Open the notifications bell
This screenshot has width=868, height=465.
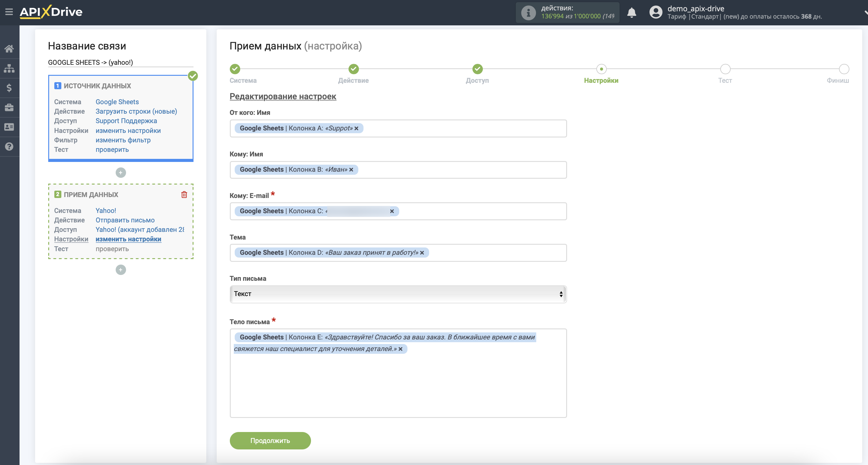click(x=631, y=13)
